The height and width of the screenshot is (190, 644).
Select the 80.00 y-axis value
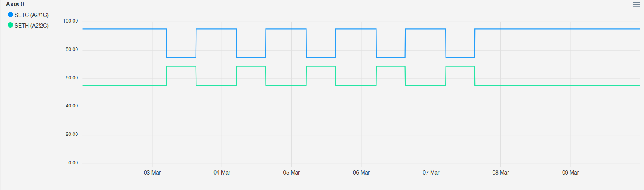pos(72,49)
